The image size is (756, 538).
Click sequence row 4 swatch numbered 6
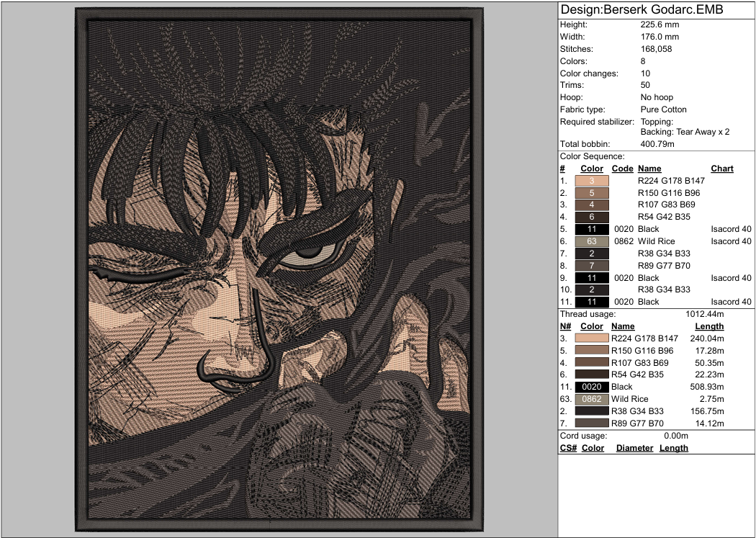[592, 217]
